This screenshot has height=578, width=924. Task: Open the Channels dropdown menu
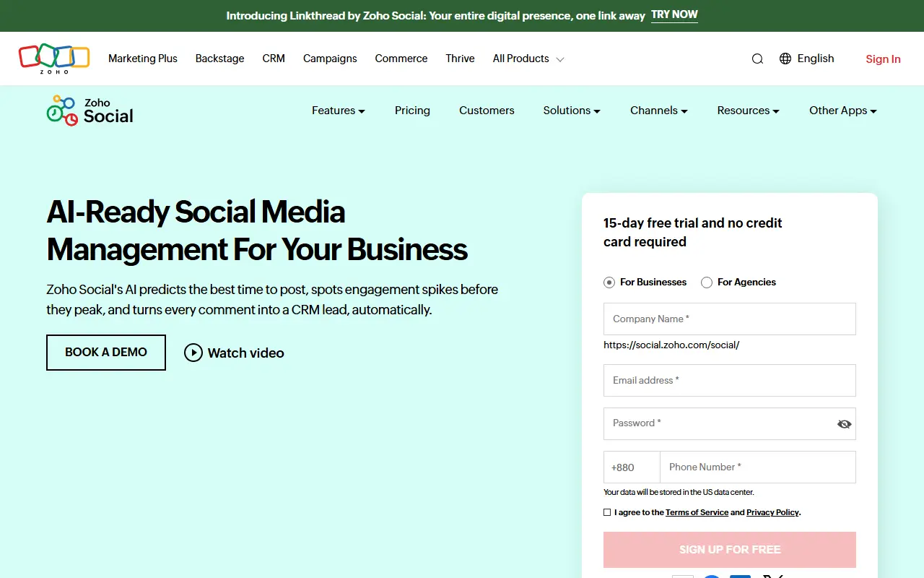tap(659, 111)
